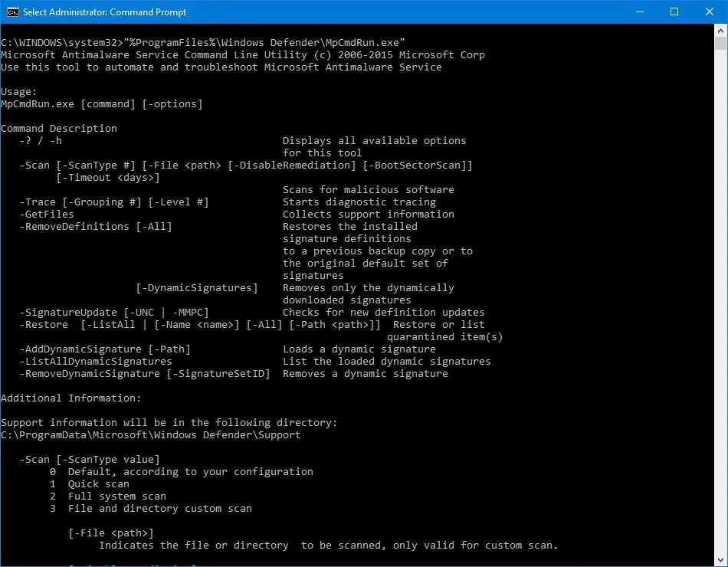The image size is (728, 567).
Task: Click the '-Scan [-ScanType #]' command line
Action: [x=246, y=166]
